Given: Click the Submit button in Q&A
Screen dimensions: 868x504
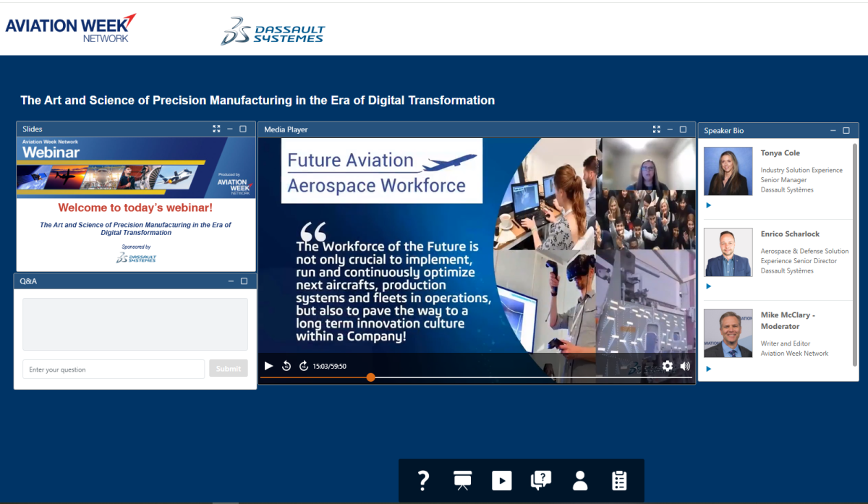Looking at the screenshot, I should [229, 369].
